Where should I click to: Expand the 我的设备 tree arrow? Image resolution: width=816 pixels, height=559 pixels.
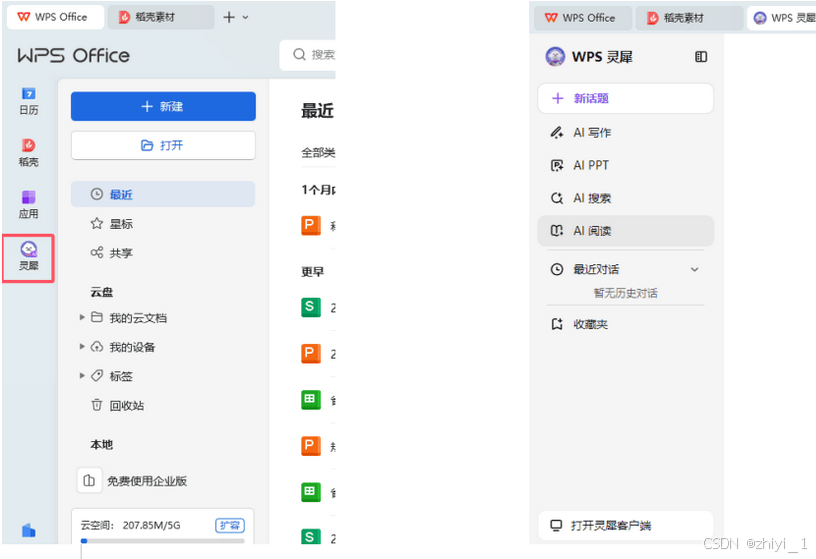(x=82, y=346)
